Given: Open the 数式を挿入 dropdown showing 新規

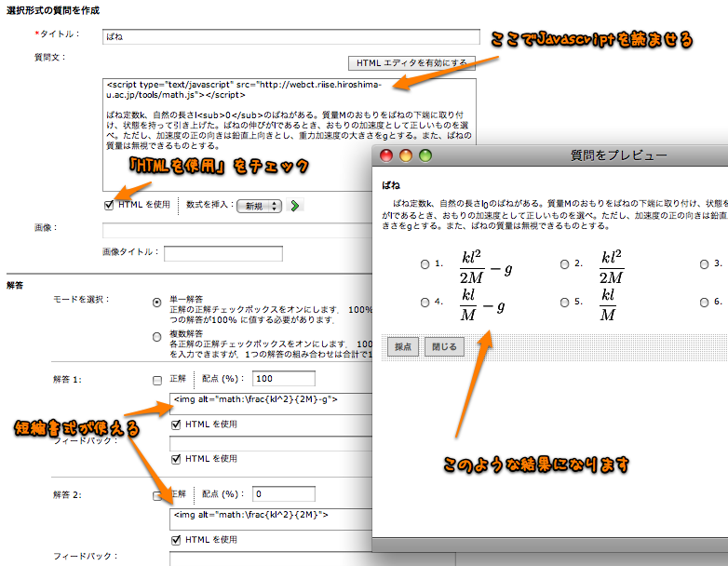Looking at the screenshot, I should click(259, 206).
